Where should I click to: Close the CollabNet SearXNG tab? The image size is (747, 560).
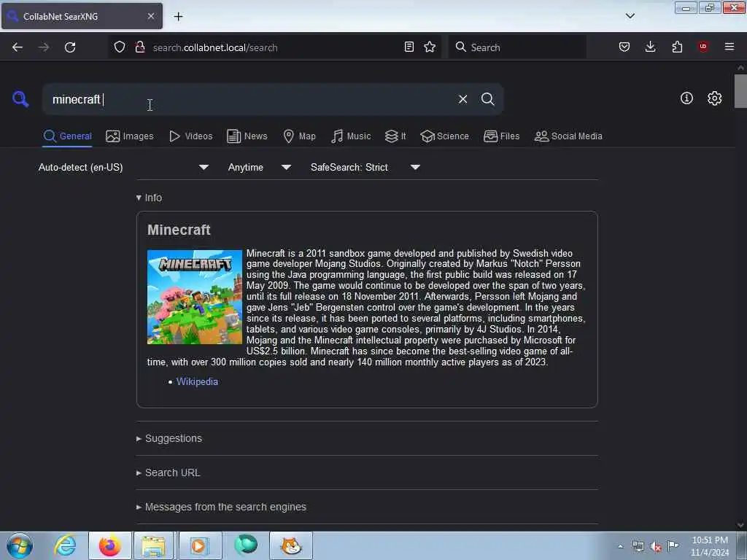150,16
